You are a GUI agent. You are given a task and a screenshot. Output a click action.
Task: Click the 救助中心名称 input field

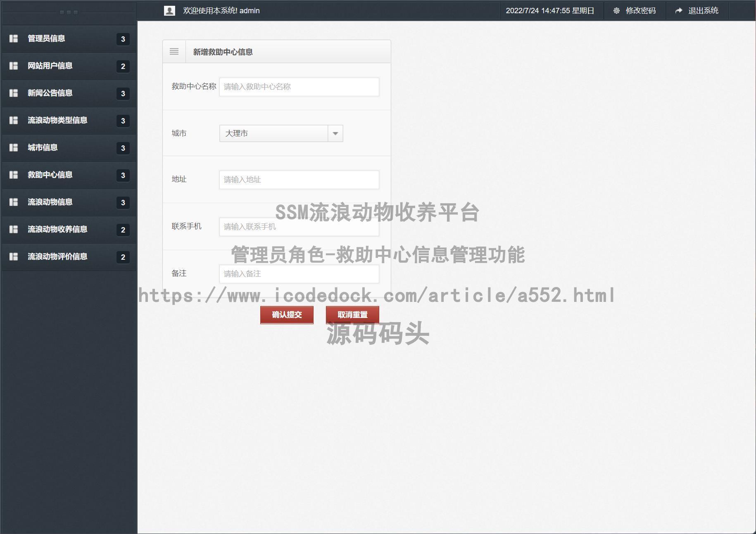coord(299,87)
